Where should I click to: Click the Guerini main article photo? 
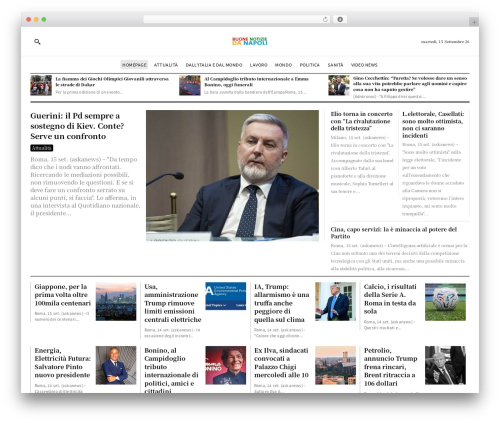(x=232, y=175)
